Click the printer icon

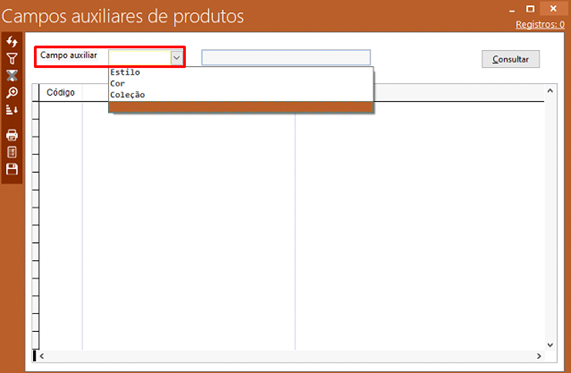[12, 135]
